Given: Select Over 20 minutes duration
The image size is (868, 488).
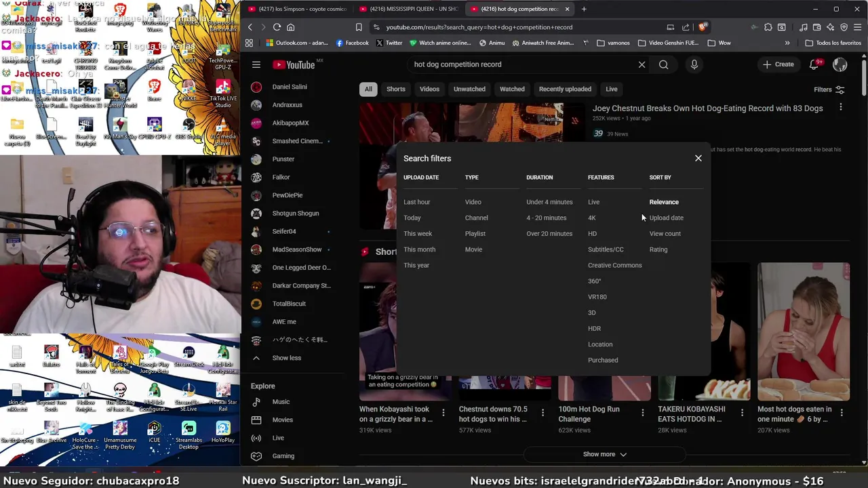Looking at the screenshot, I should point(549,234).
